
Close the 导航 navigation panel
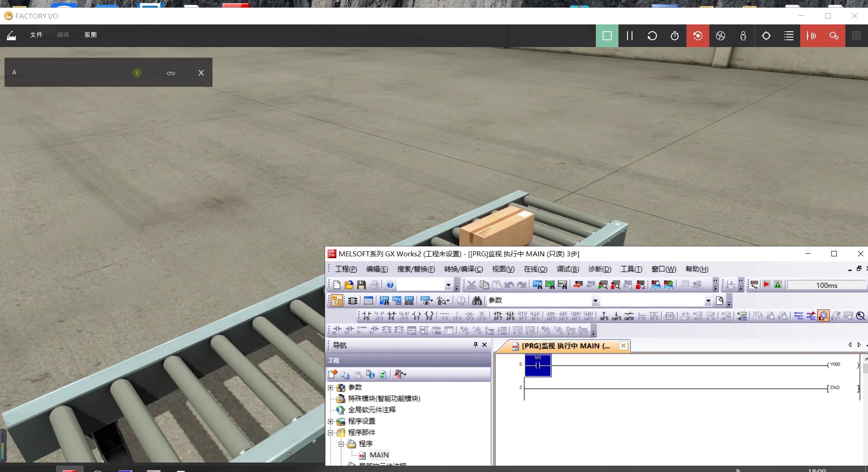[485, 345]
